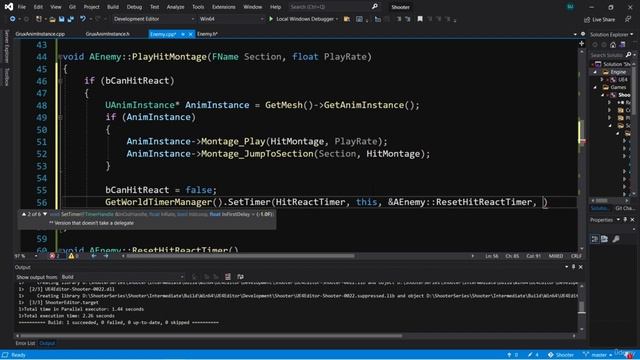This screenshot has width=640, height=360.
Task: Select the Engine folder in Solution Explorer
Action: 618,72
